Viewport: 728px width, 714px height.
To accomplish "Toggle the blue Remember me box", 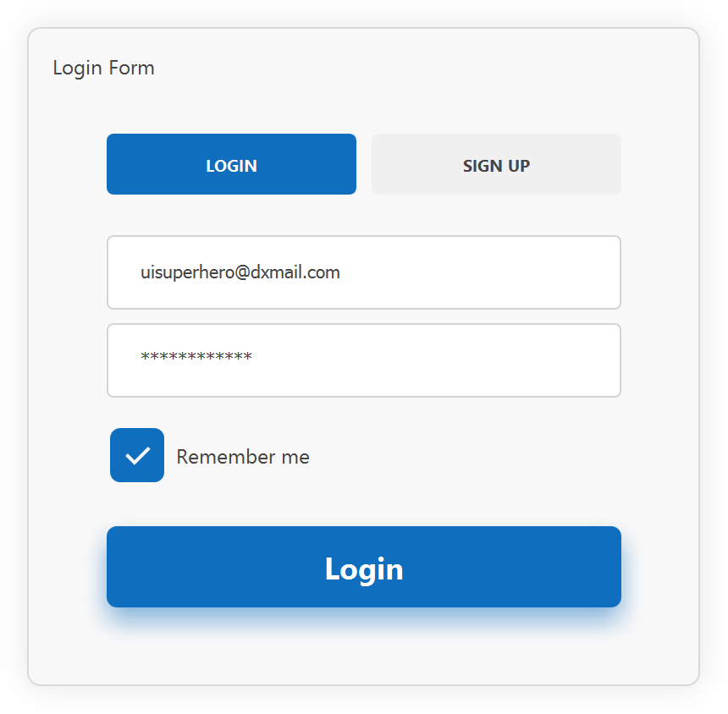I will (x=137, y=455).
